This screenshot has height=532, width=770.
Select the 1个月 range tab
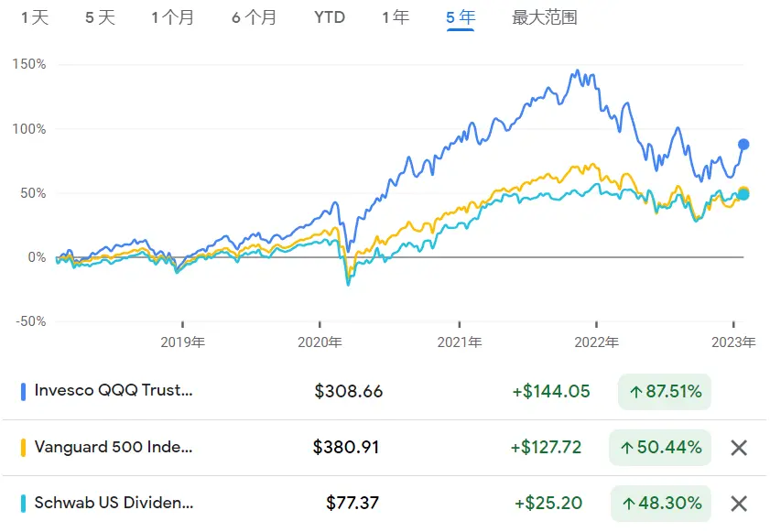pos(172,17)
